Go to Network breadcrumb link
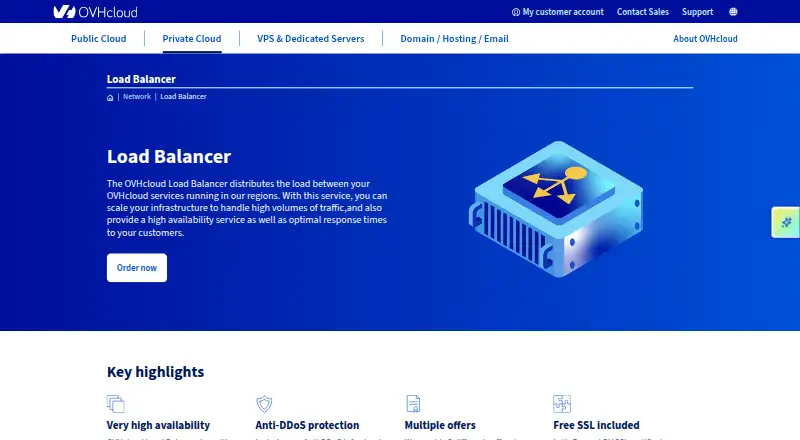This screenshot has width=800, height=440. pos(137,96)
